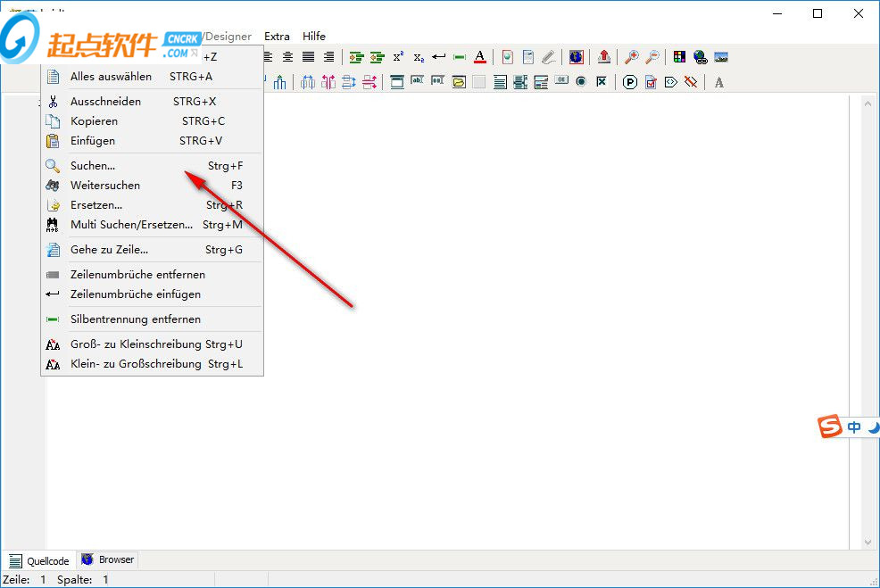The width and height of the screenshot is (880, 588).
Task: Select 'Multi Suchen/Ersetzen...' entry
Action: point(152,225)
